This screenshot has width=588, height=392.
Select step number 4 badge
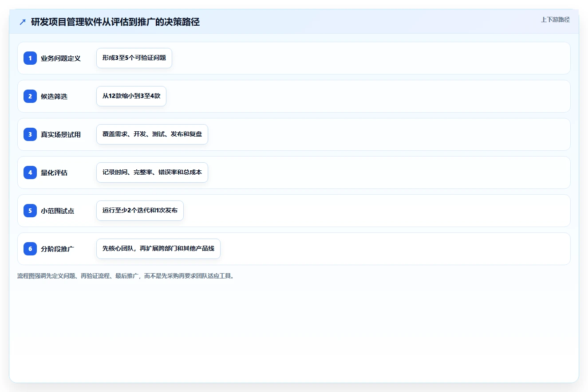point(30,172)
